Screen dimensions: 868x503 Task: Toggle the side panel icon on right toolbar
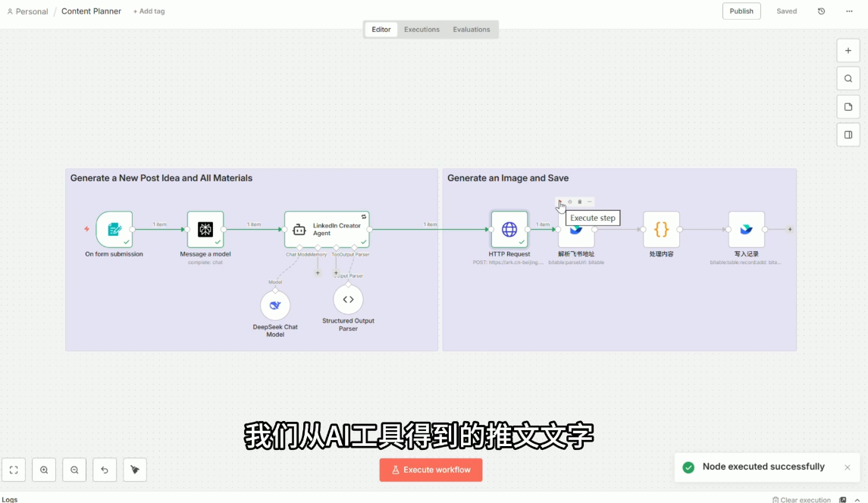pos(848,135)
